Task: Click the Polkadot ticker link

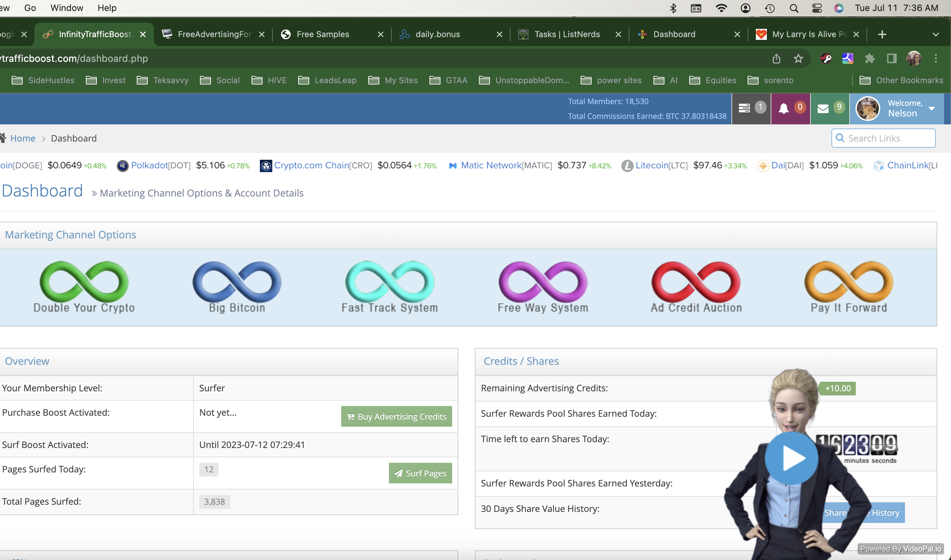Action: 149,165
